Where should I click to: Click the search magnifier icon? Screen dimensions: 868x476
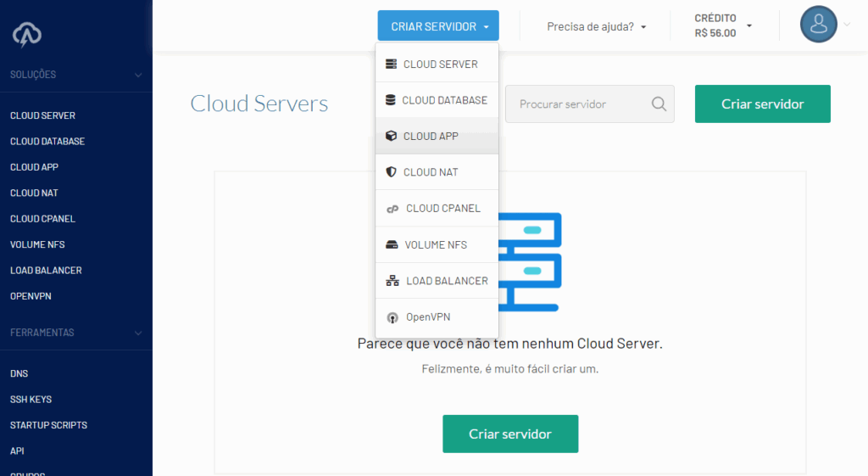659,104
